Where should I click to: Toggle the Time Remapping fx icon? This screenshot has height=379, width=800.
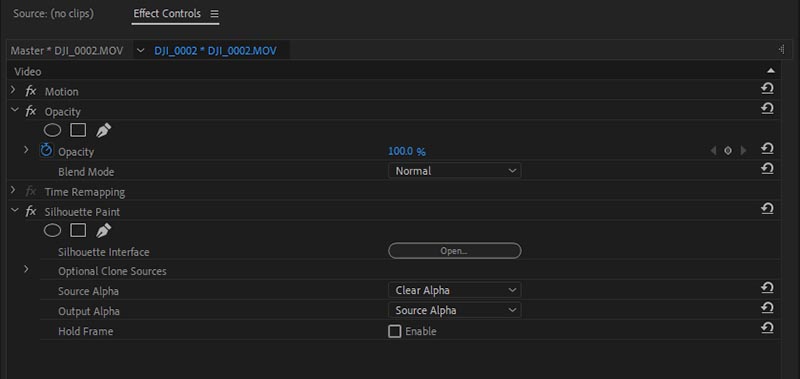point(31,192)
